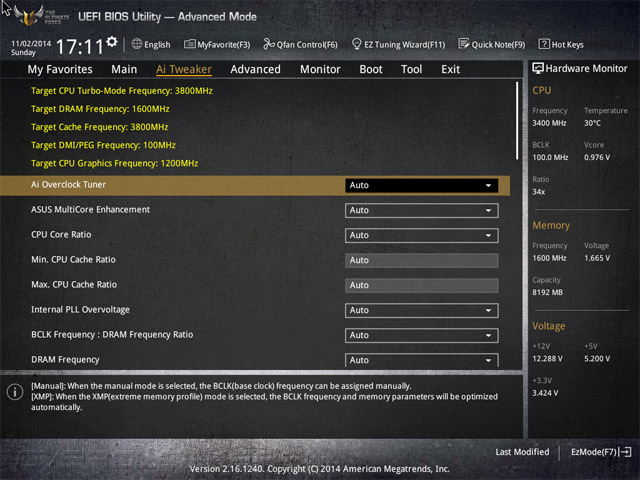Click the 0.976 V Vcore value

597,158
